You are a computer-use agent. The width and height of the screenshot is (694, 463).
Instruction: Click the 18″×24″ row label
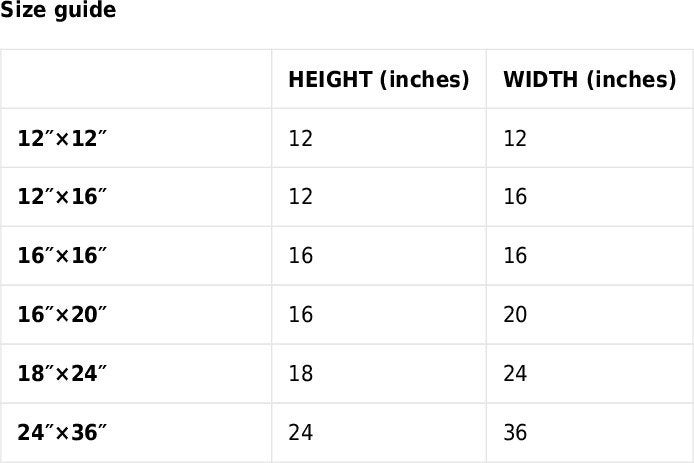[x=62, y=373]
